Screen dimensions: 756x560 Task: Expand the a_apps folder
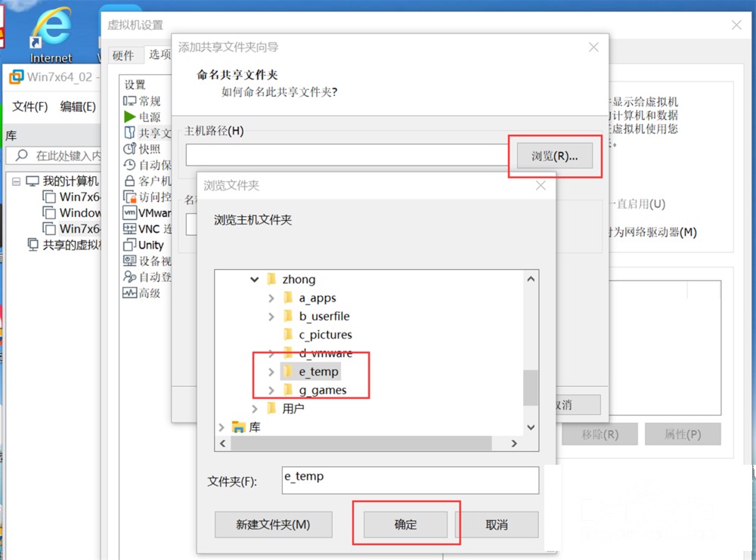271,299
